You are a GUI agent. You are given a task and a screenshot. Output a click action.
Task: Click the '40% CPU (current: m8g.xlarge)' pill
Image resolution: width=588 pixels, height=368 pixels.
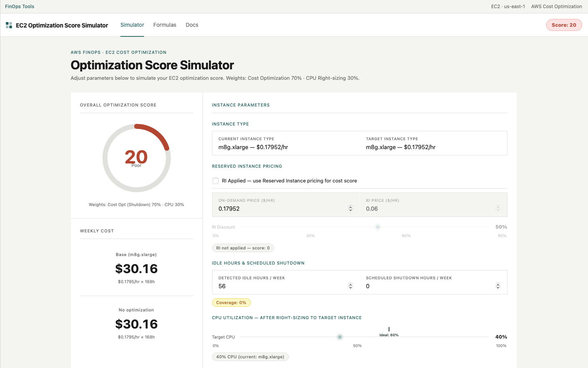[250, 357]
